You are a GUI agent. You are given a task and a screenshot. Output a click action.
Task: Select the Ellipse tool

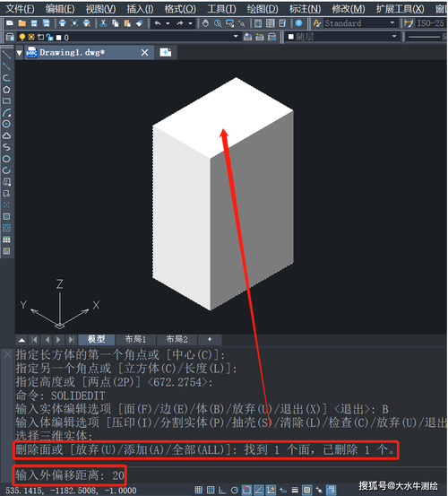6,159
